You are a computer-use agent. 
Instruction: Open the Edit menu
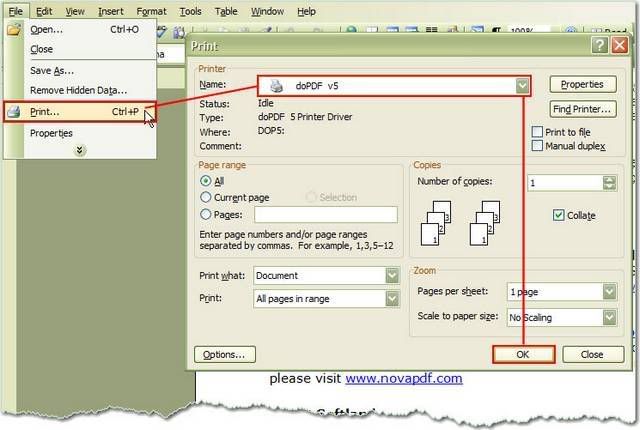(44, 11)
